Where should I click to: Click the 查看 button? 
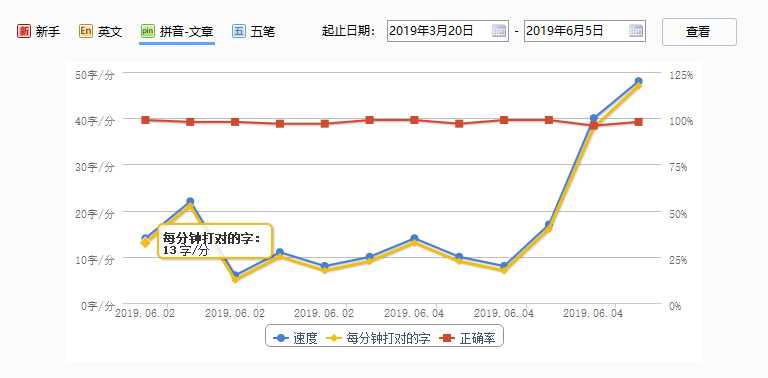point(699,32)
